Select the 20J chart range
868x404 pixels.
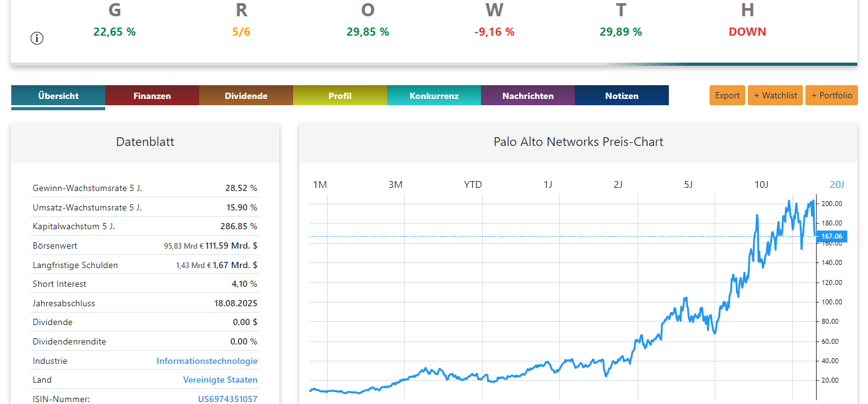click(837, 184)
